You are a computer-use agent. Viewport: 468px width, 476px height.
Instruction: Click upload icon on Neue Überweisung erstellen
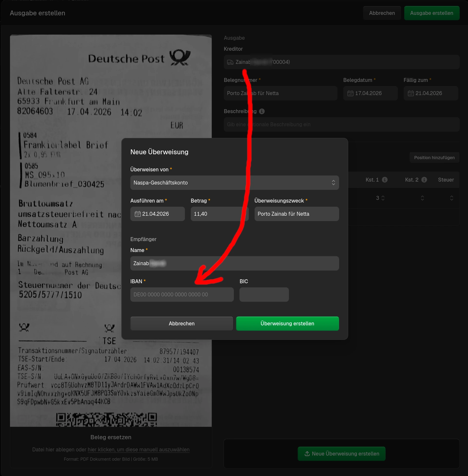tap(307, 454)
